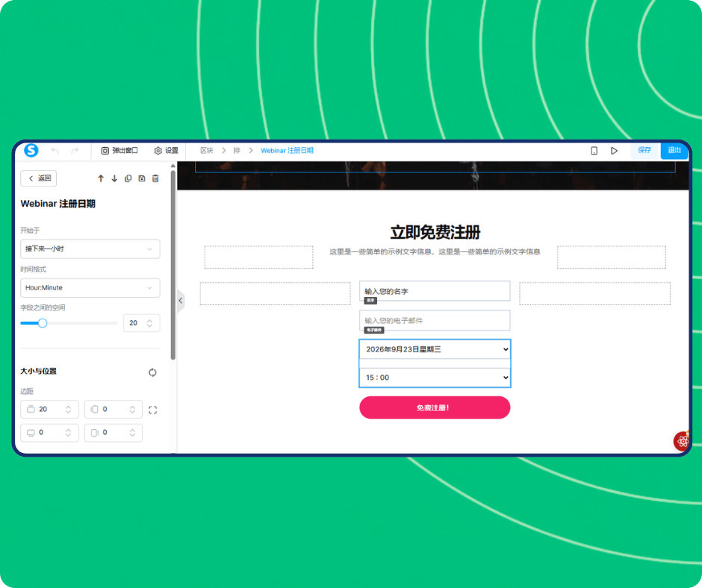Open the 开始于 dropdown
702x588 pixels.
pos(90,248)
